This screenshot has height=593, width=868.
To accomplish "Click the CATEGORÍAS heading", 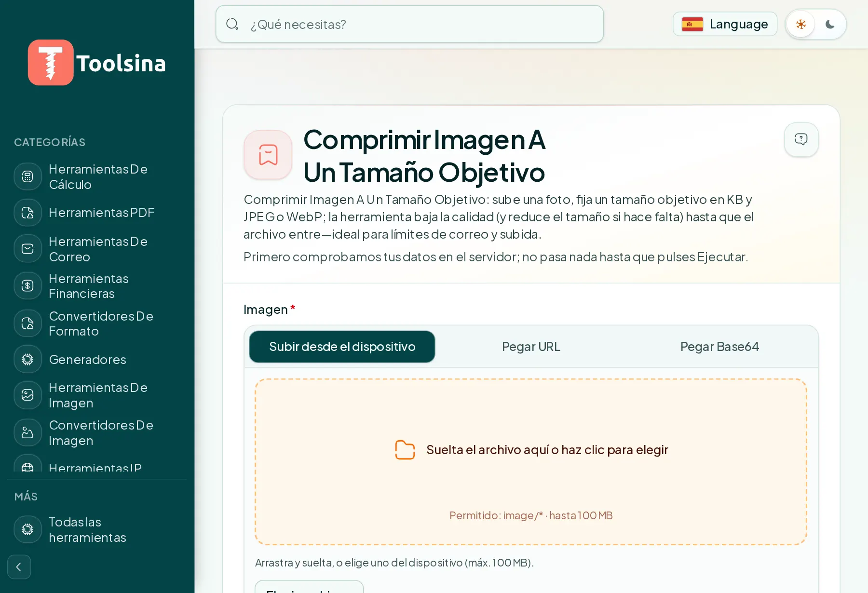I will 50,142.
